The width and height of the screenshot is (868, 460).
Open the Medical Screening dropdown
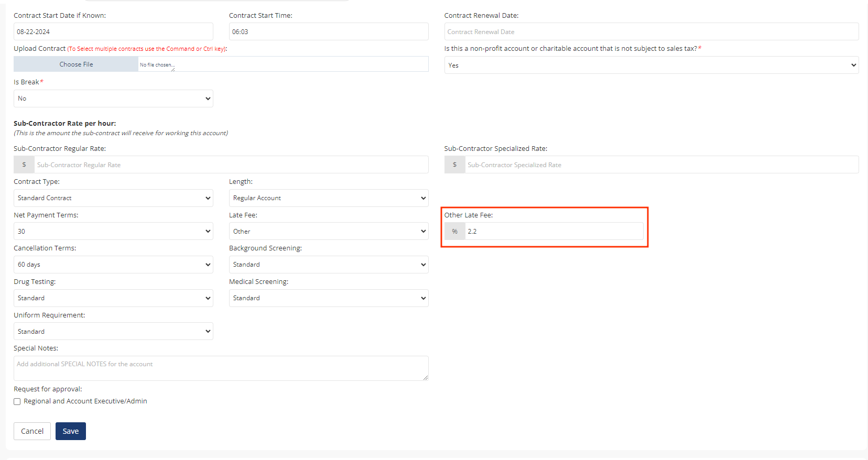point(329,298)
